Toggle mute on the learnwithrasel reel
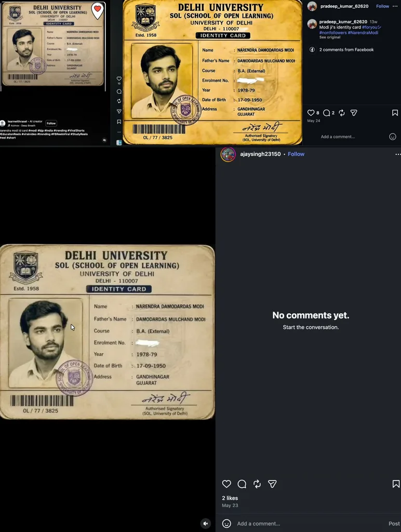The image size is (401, 532). (x=104, y=140)
